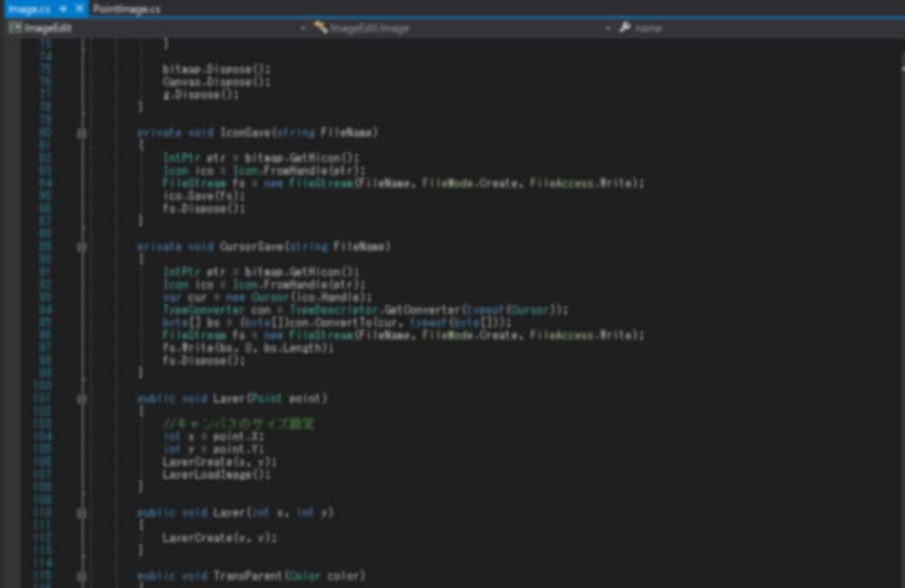Collapse the CursorSave method outline
The image size is (905, 588).
pyautogui.click(x=82, y=247)
